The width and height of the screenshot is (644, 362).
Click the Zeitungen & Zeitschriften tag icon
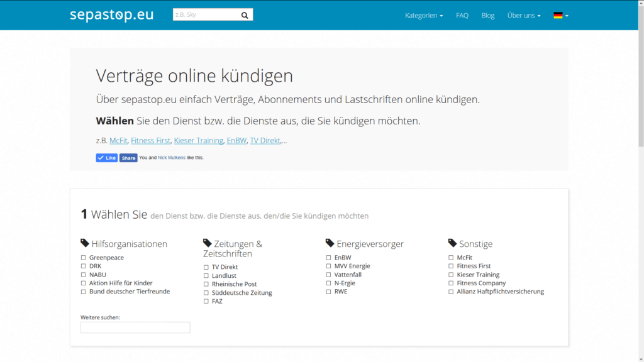[x=208, y=243]
